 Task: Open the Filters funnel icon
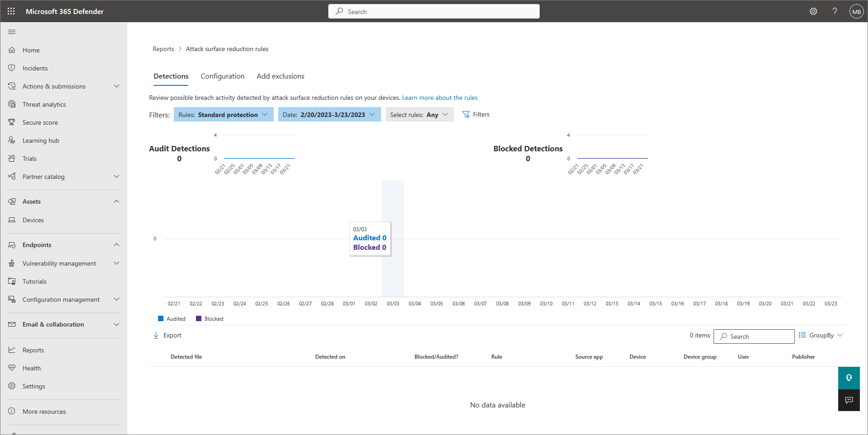click(466, 115)
